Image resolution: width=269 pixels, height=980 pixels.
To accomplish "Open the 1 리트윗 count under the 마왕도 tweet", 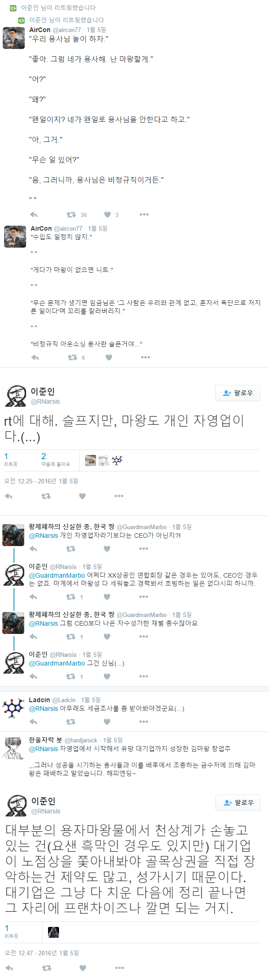I will click(x=11, y=460).
